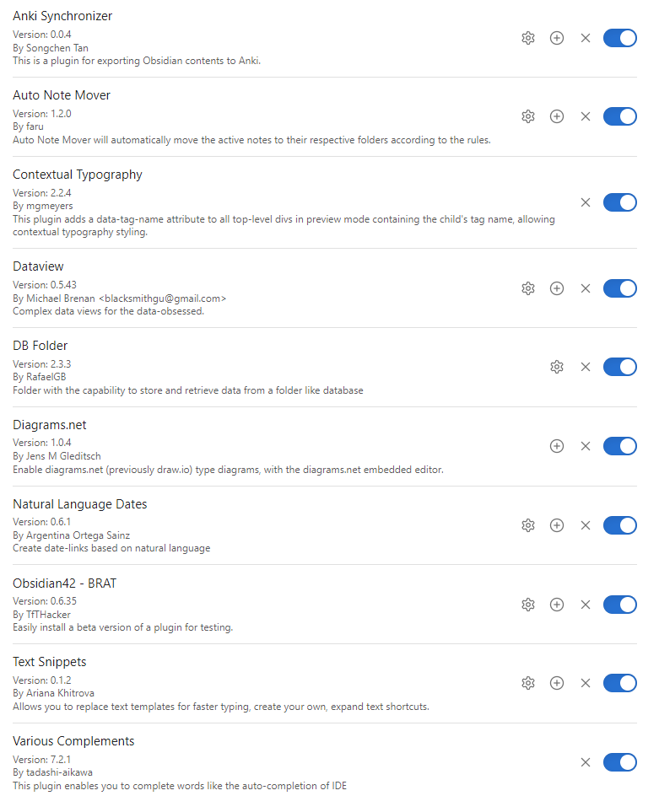Click the plus icon for Anki Synchronizer
The width and height of the screenshot is (659, 812).
(x=557, y=38)
